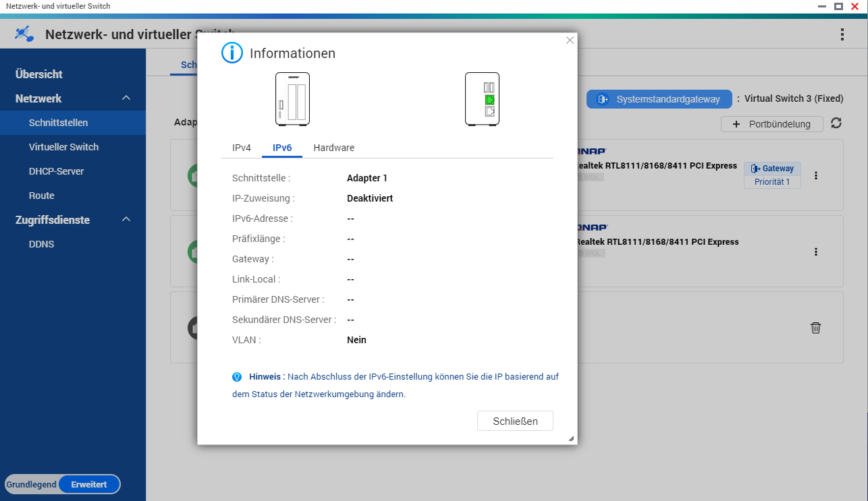
Task: Open DDNS in the sidebar
Action: point(73,244)
